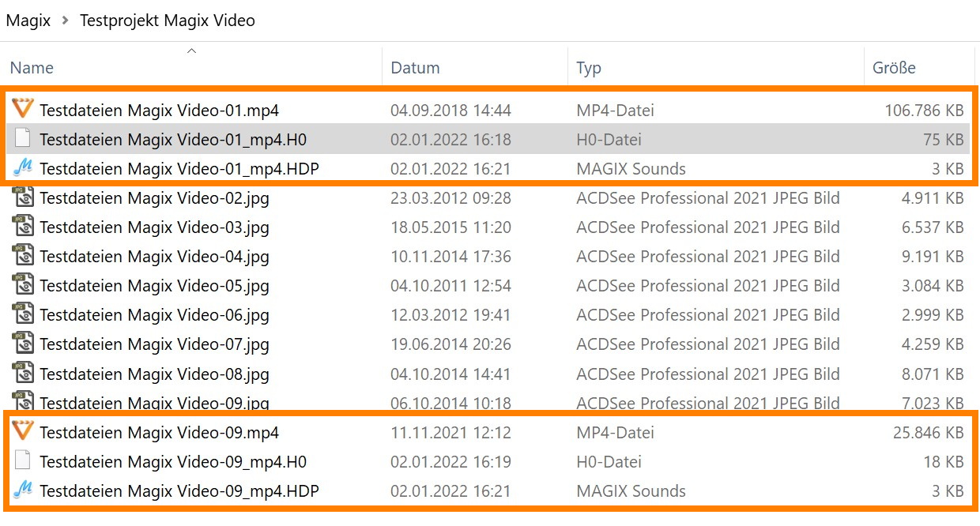This screenshot has width=980, height=526.
Task: Click the date 23.03.2012 09:28
Action: [x=450, y=198]
